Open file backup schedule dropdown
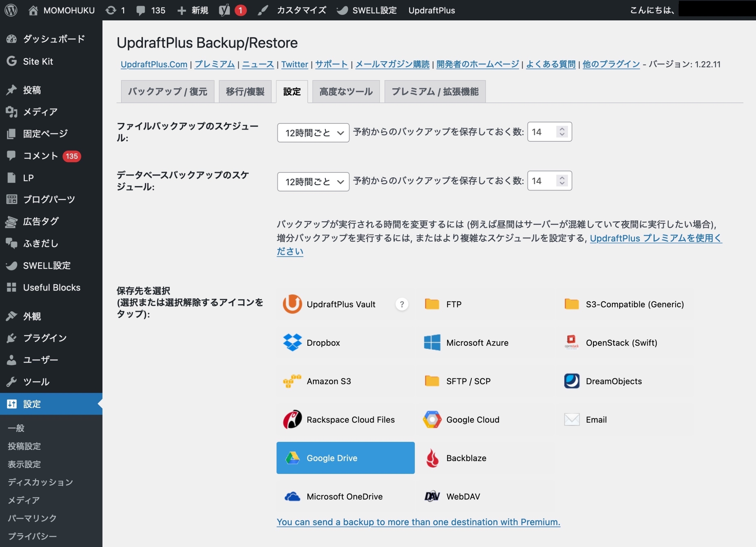The image size is (756, 547). 313,133
